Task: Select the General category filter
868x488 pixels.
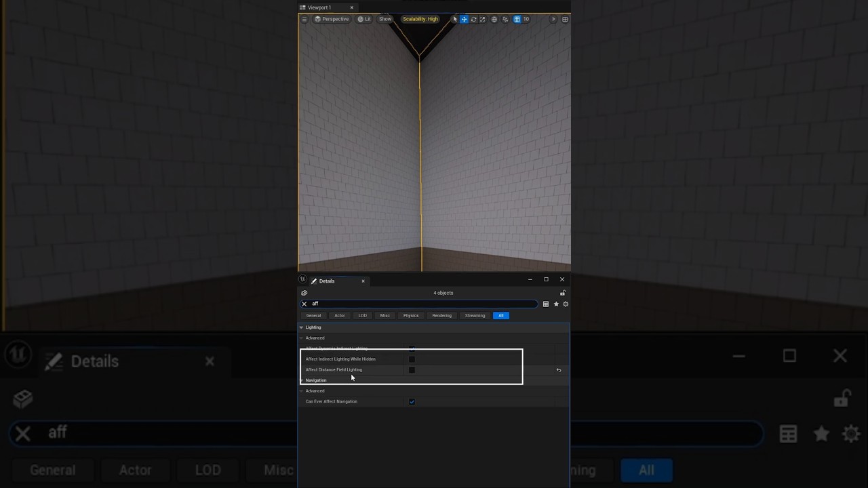Action: pyautogui.click(x=313, y=315)
